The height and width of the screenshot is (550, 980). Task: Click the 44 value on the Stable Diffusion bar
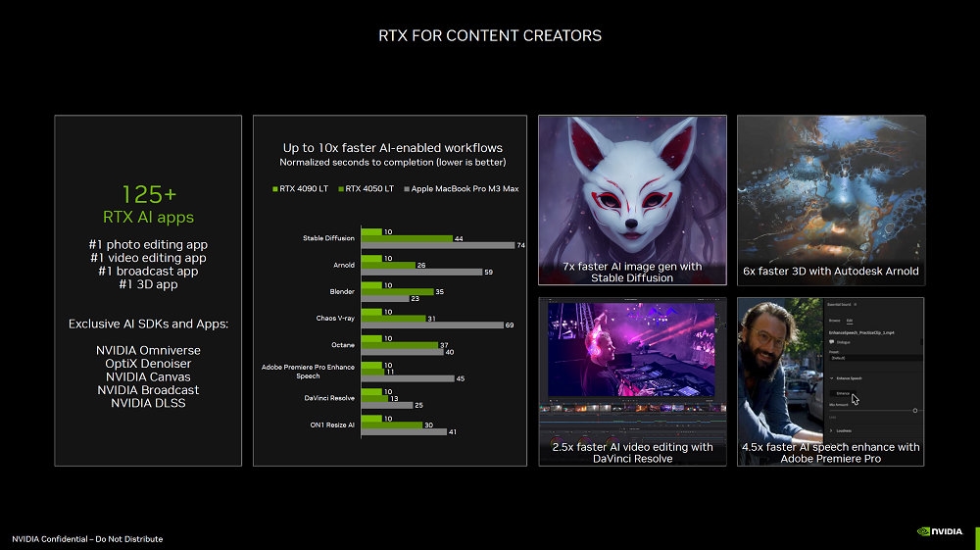[x=459, y=239]
